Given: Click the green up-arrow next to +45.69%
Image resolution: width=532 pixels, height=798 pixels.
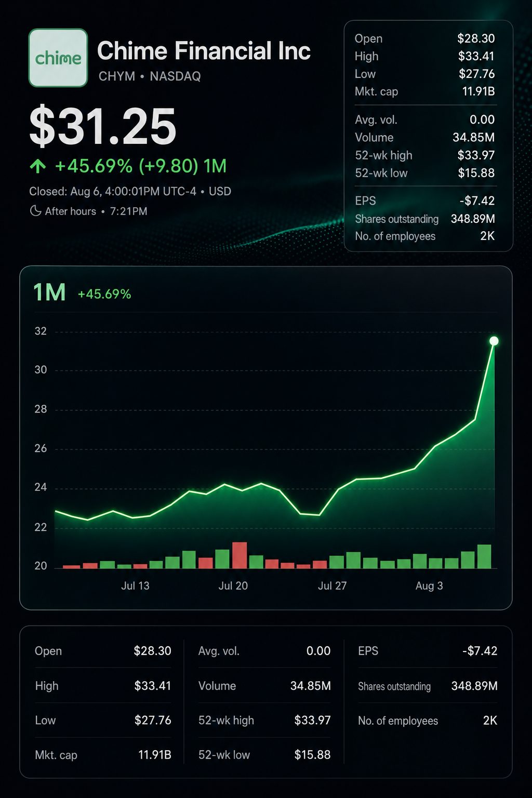Looking at the screenshot, I should pos(38,166).
